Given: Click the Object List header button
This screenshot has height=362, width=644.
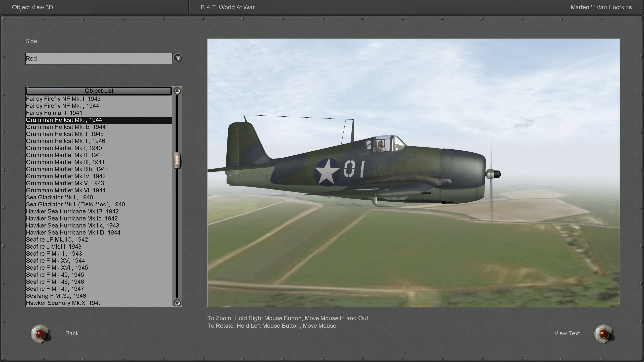Looking at the screenshot, I should (99, 91).
